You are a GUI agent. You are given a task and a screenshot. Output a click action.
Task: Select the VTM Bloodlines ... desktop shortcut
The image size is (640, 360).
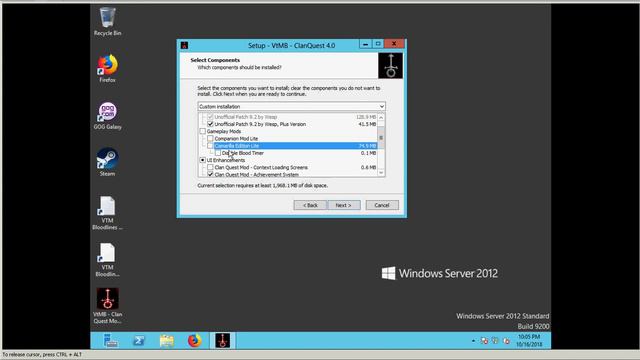click(x=107, y=213)
